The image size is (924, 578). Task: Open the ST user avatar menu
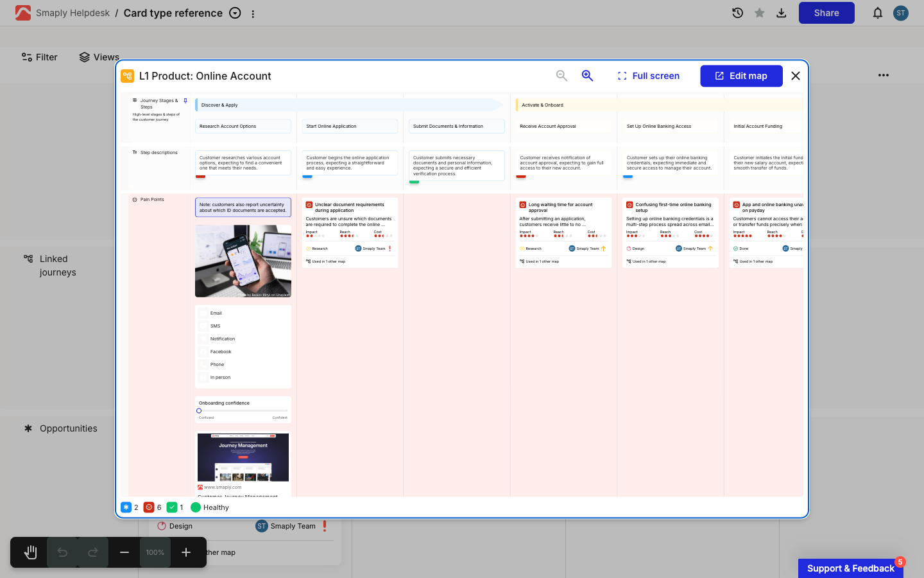[901, 13]
